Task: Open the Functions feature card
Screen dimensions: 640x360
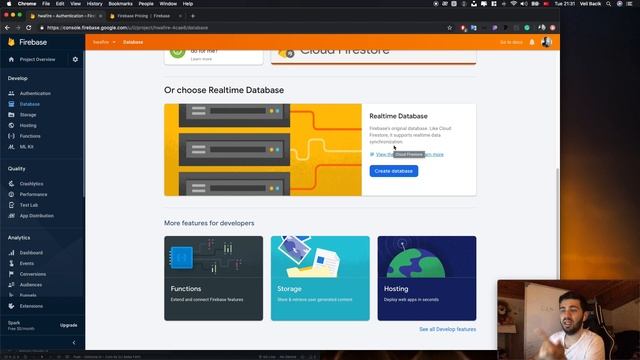Action: point(213,278)
